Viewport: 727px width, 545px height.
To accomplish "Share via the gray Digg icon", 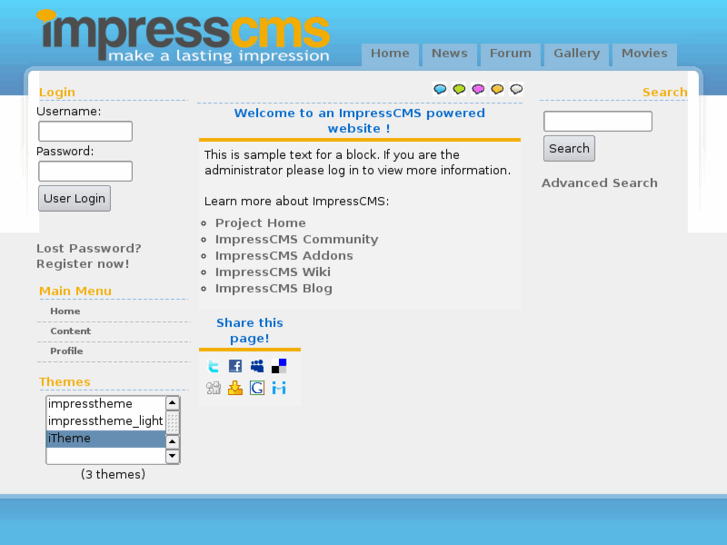I will click(213, 388).
